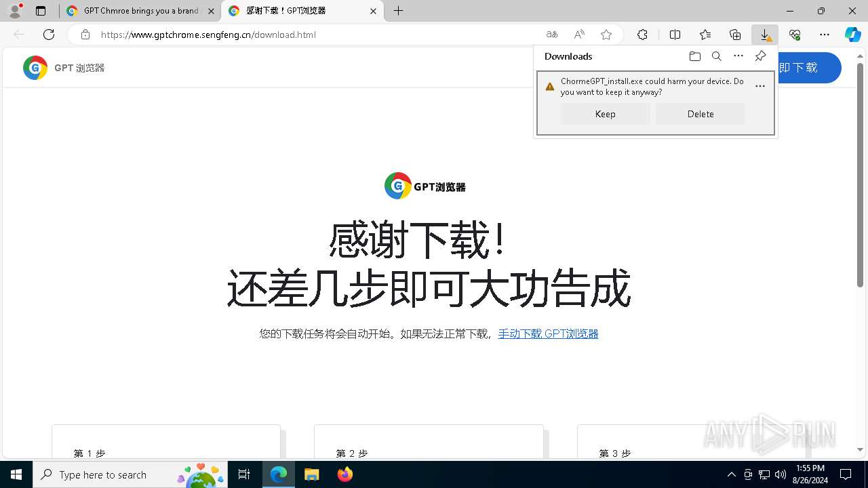The width and height of the screenshot is (868, 488).
Task: Open a new tab with the plus button
Action: 399,11
